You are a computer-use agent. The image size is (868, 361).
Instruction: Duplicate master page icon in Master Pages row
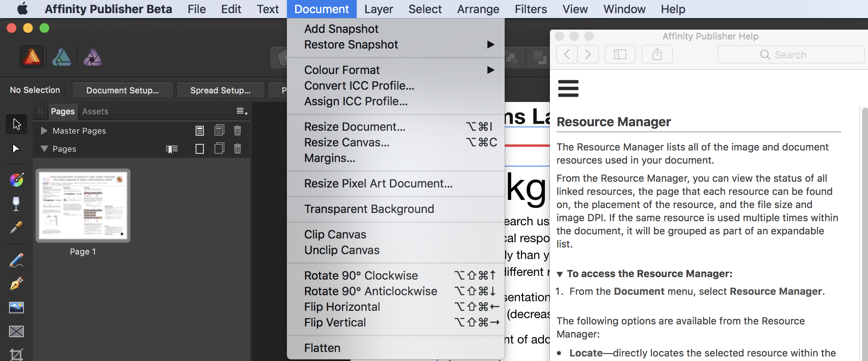(x=219, y=130)
